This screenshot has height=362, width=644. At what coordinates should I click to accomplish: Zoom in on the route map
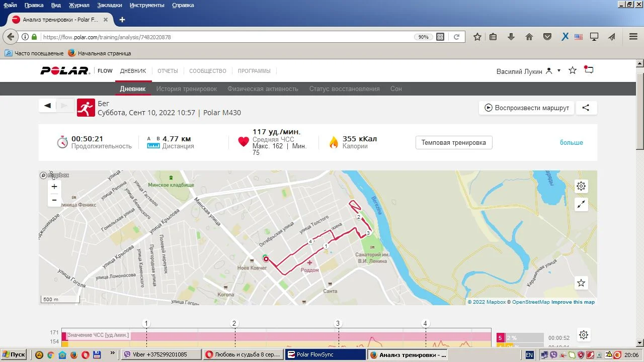tap(54, 187)
